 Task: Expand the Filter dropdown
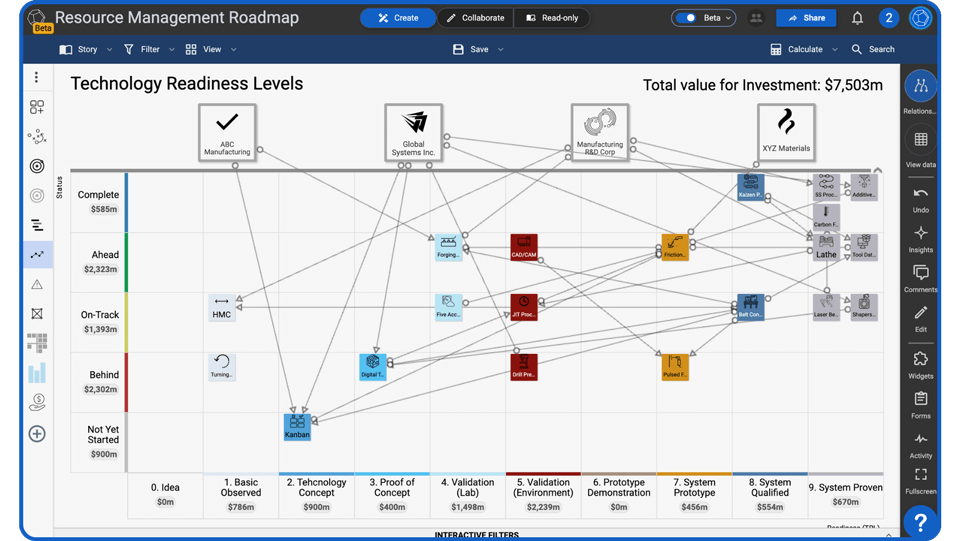148,49
